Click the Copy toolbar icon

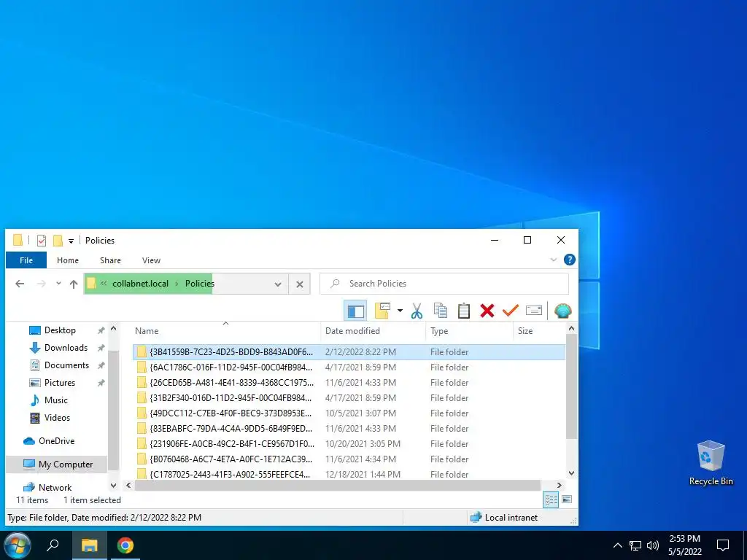coord(441,311)
